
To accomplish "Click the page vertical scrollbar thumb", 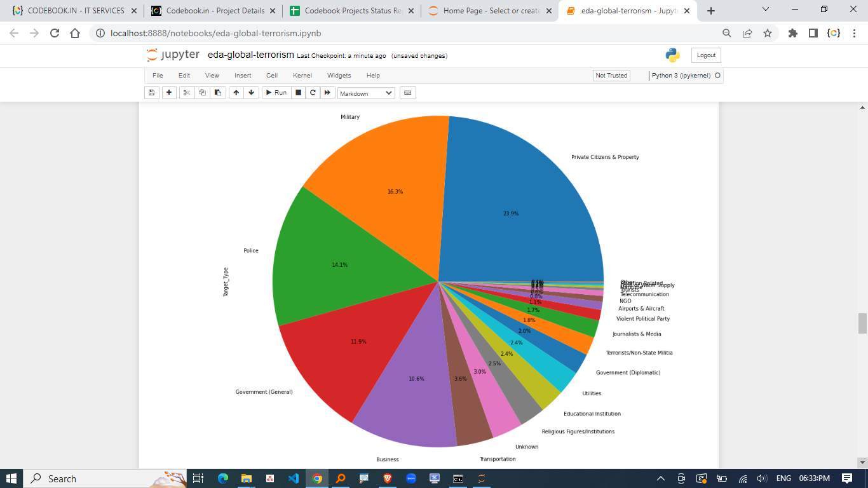I will point(862,323).
